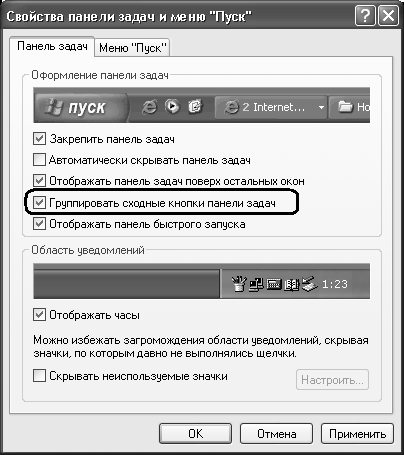Click the third quick launch icon in preview

coord(195,107)
